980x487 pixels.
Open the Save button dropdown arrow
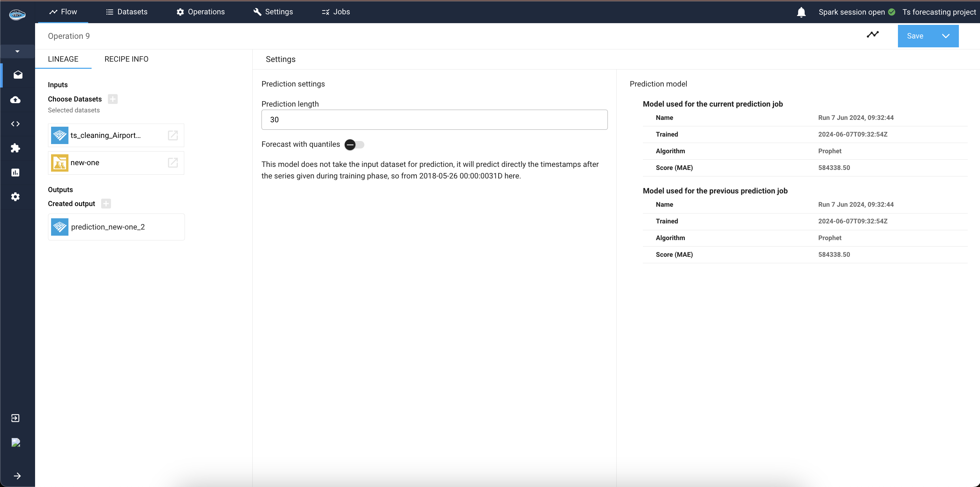(x=946, y=36)
